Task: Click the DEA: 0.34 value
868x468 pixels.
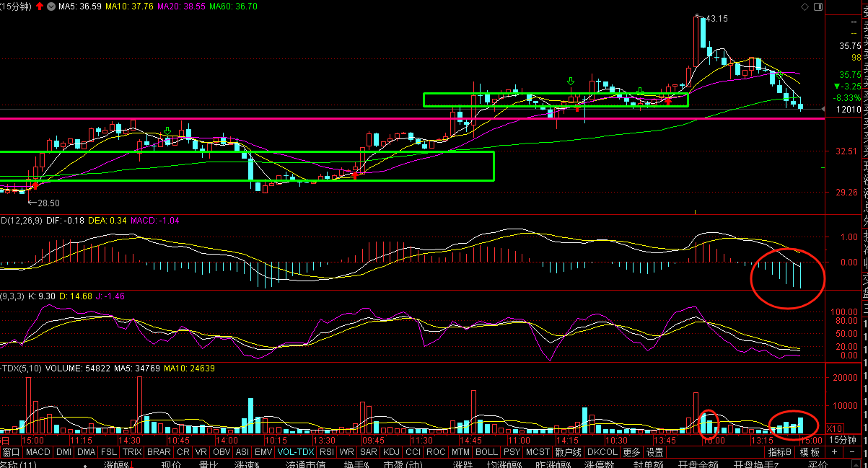Action: point(108,220)
